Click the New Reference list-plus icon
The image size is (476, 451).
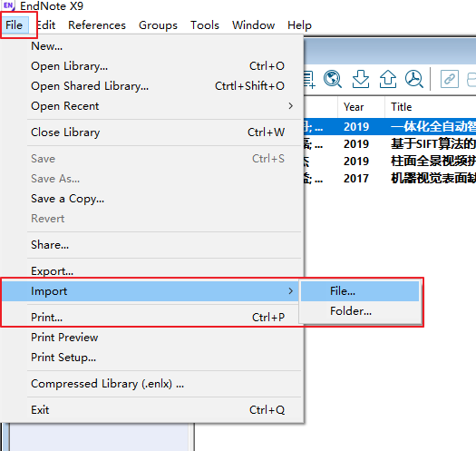[x=310, y=80]
